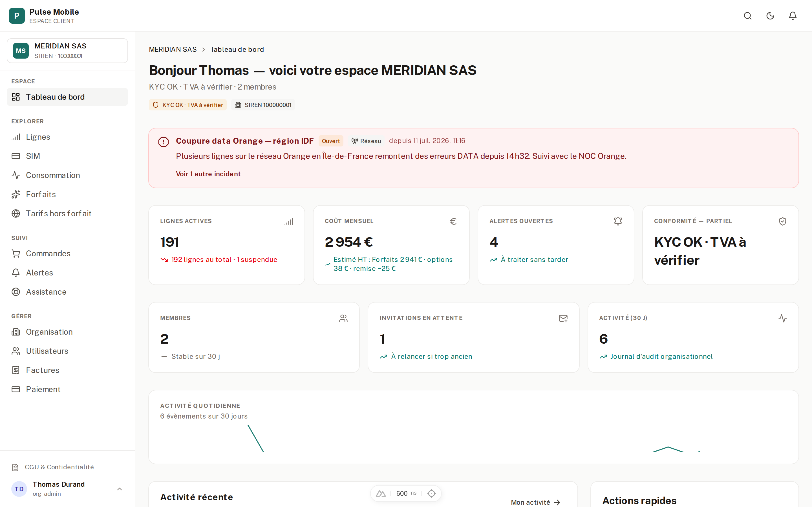Click MERIDIAN SAS in the breadcrumb
Image resolution: width=812 pixels, height=507 pixels.
click(x=173, y=49)
